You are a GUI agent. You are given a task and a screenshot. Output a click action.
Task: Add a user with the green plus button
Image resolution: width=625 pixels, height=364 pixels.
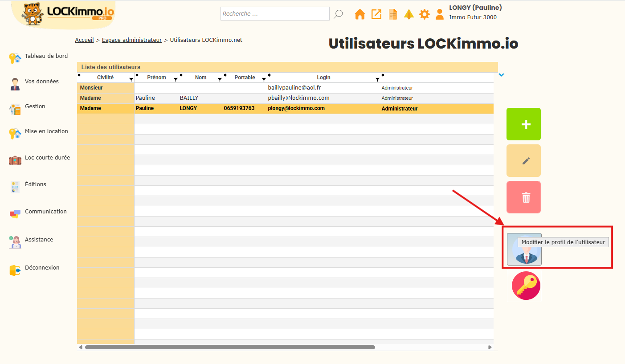tap(523, 124)
